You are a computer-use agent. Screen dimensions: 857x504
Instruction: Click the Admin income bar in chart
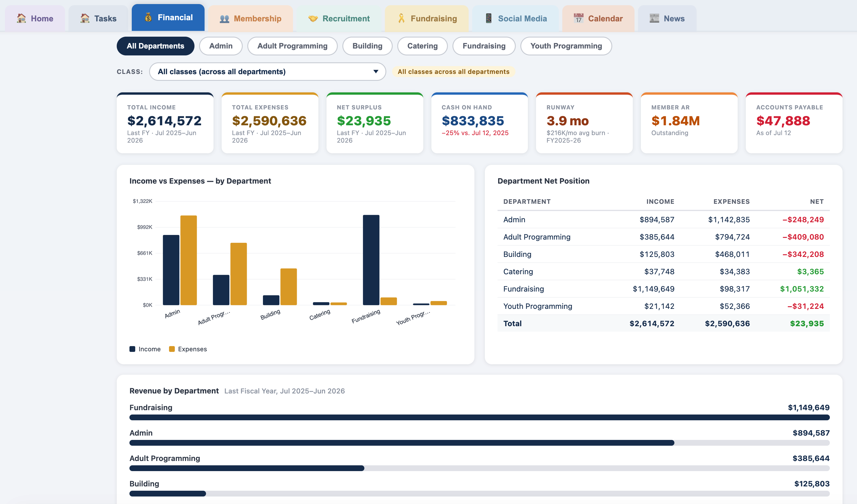[x=171, y=270]
